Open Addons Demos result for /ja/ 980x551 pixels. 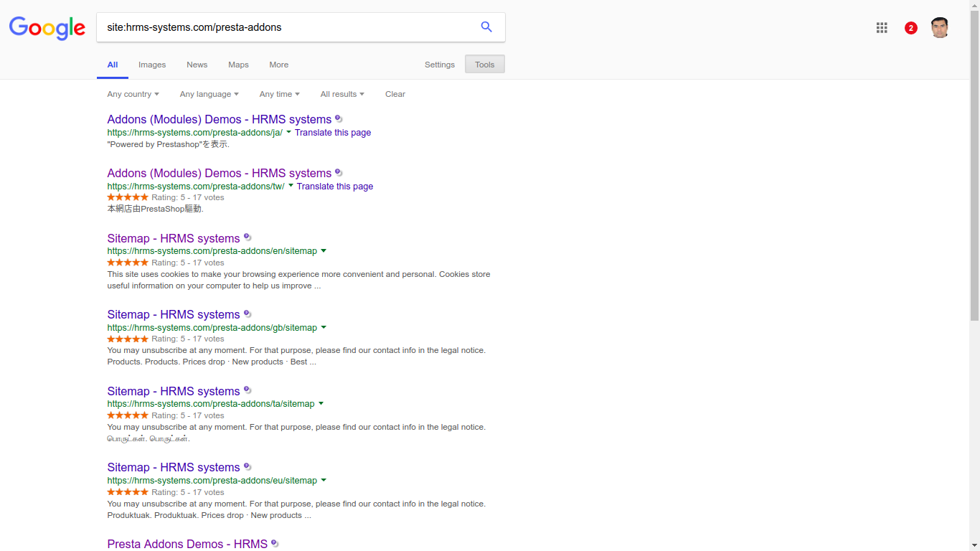220,119
